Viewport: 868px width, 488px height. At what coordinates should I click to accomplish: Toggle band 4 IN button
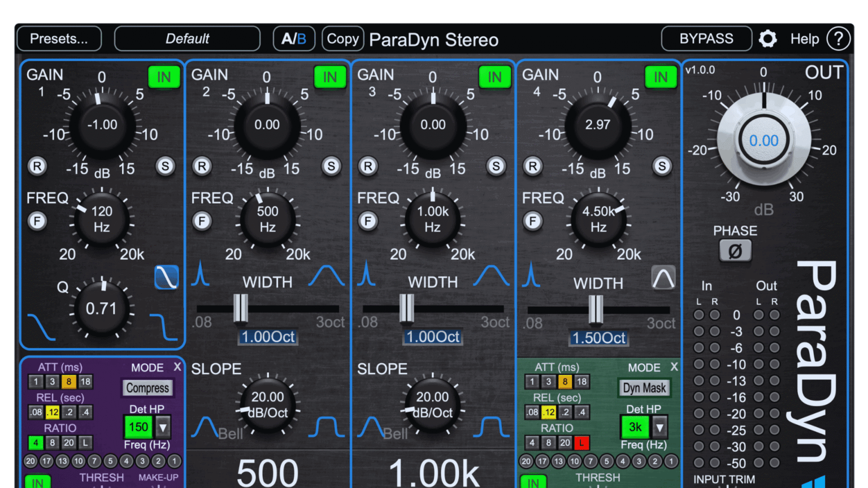(661, 77)
